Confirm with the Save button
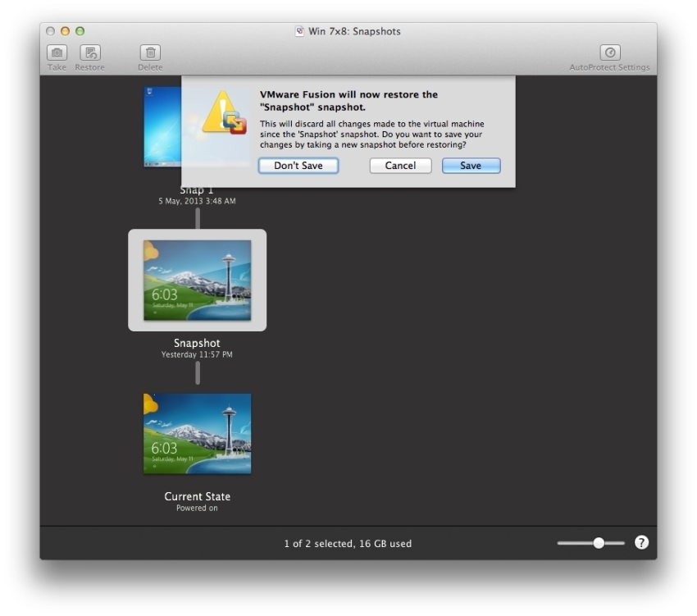Image resolution: width=697 pixels, height=616 pixels. pyautogui.click(x=471, y=166)
